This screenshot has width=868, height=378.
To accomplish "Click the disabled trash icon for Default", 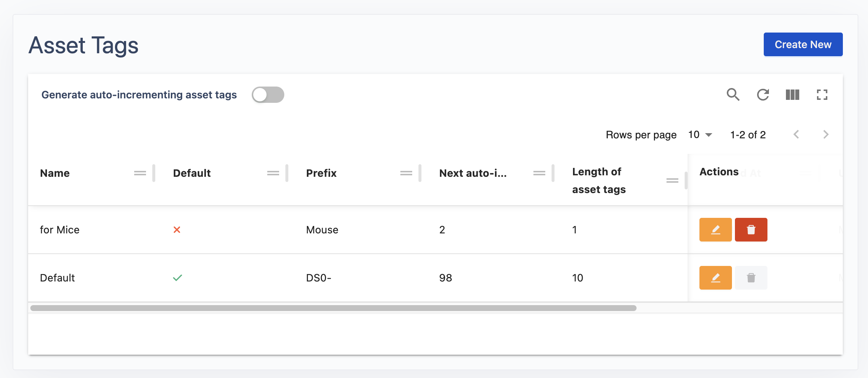I will point(751,278).
